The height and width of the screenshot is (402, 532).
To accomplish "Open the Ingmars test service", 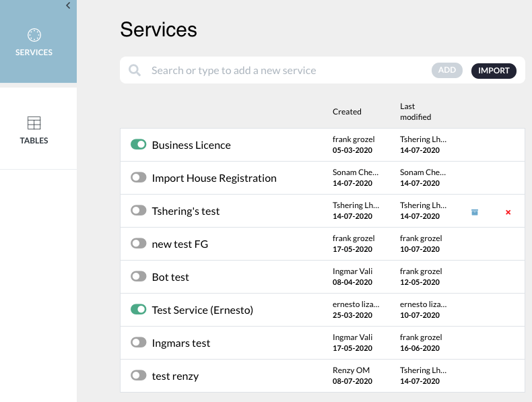I will [181, 343].
